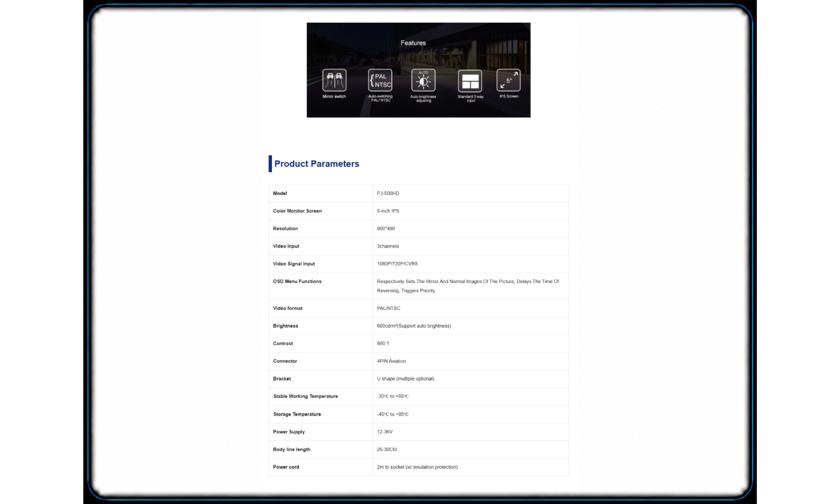The height and width of the screenshot is (504, 840).
Task: Click the Video Signal Input label
Action: [x=294, y=264]
